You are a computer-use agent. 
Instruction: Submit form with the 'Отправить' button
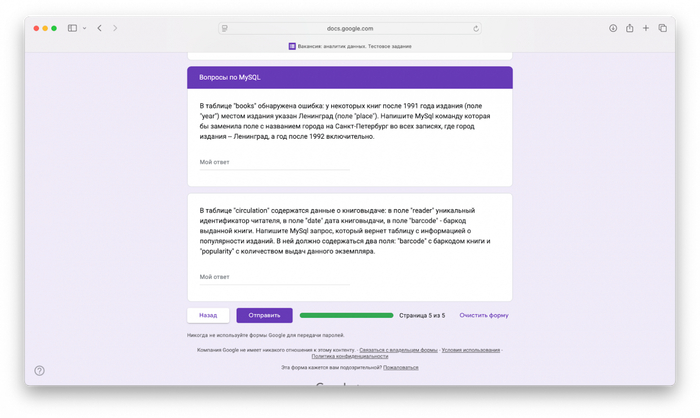264,315
